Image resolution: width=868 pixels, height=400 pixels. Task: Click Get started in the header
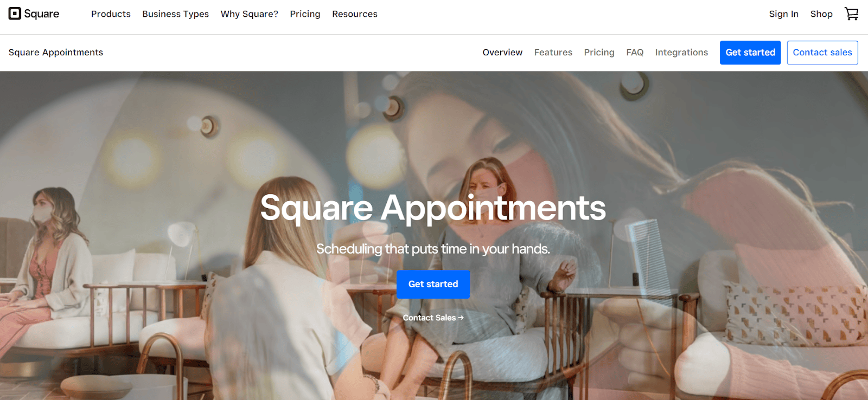click(x=750, y=53)
